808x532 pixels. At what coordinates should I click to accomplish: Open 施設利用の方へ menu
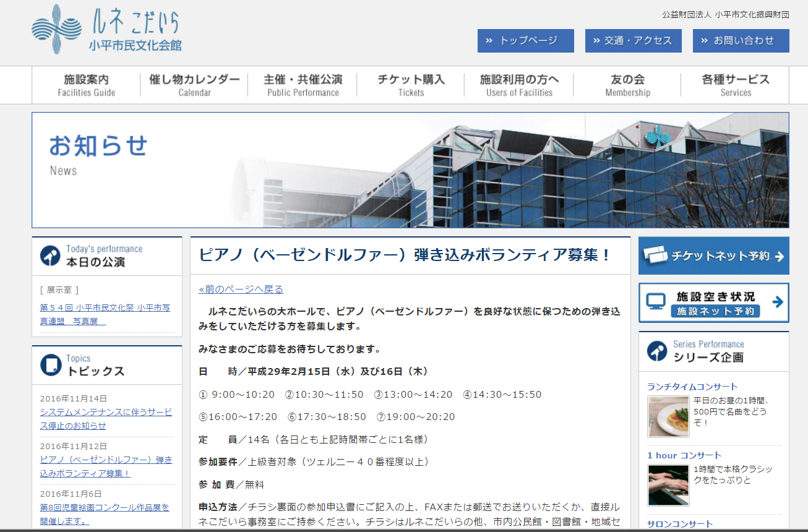coord(519,85)
